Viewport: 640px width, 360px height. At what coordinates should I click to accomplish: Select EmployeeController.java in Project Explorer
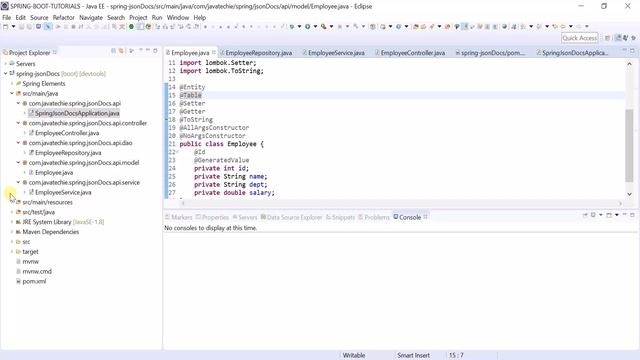coord(67,133)
